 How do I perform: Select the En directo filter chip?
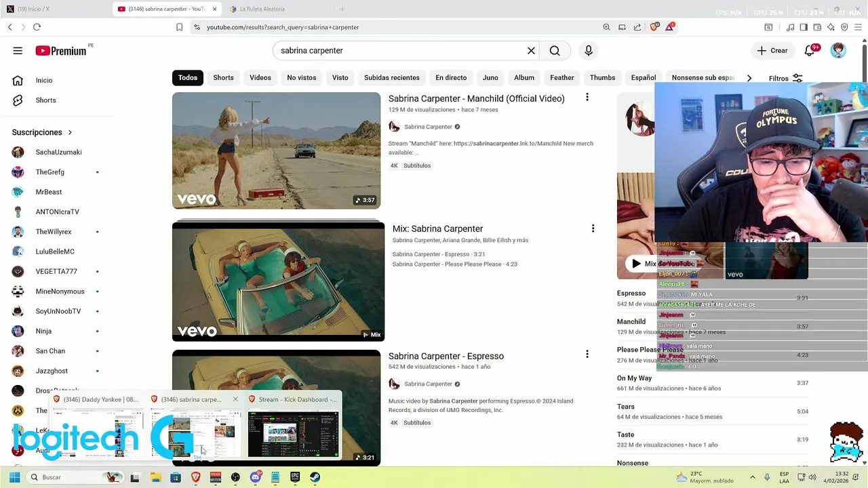tap(451, 78)
